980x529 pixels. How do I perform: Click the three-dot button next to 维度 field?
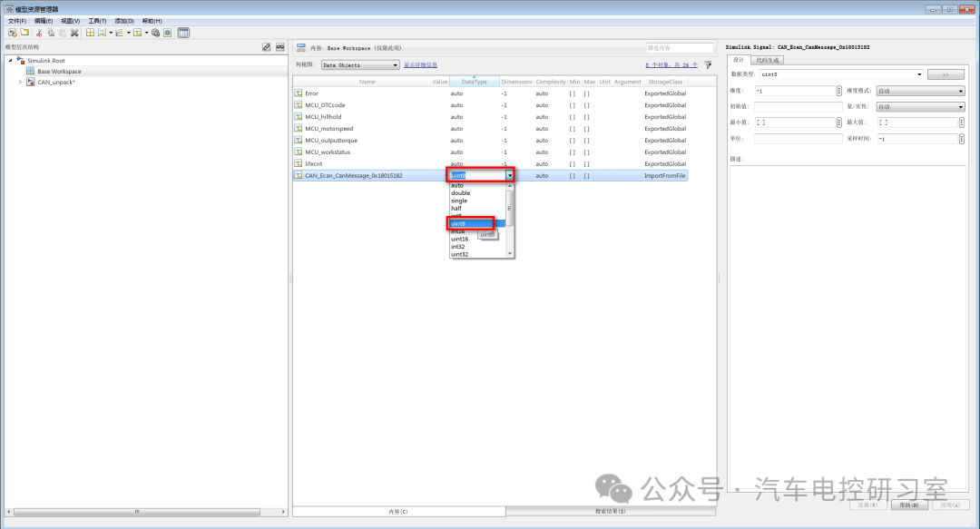coord(838,91)
